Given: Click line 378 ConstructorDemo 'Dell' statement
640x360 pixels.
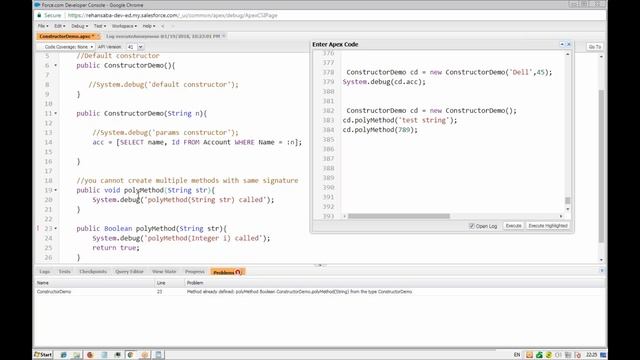Looking at the screenshot, I should [x=449, y=72].
